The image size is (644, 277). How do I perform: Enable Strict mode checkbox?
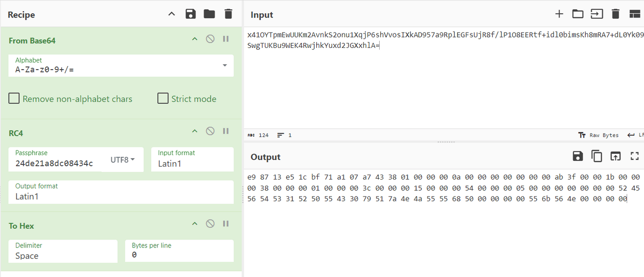click(163, 99)
